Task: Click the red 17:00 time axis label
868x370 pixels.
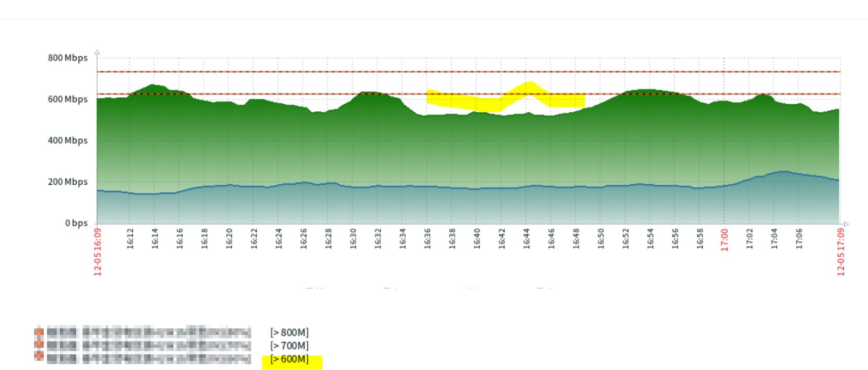Action: coord(725,240)
